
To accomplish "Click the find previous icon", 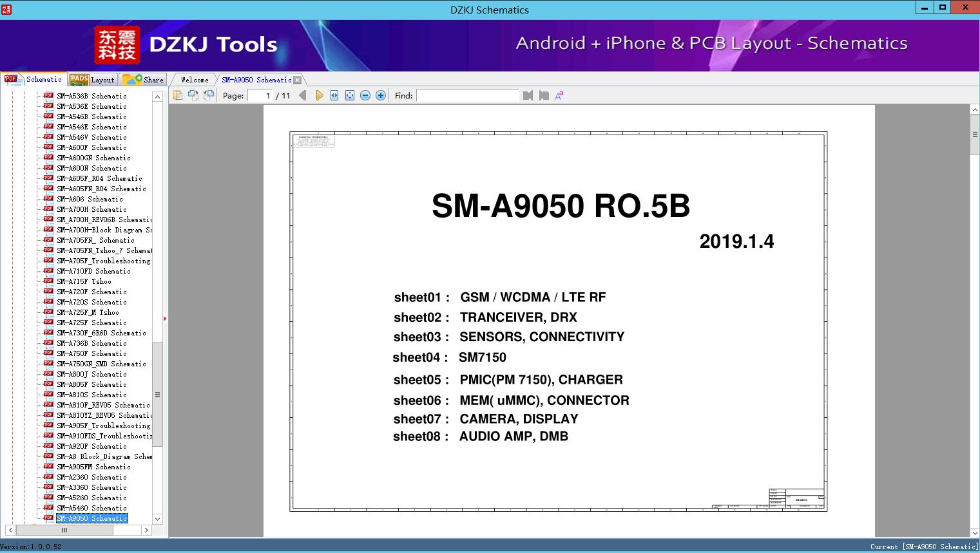I will click(528, 95).
